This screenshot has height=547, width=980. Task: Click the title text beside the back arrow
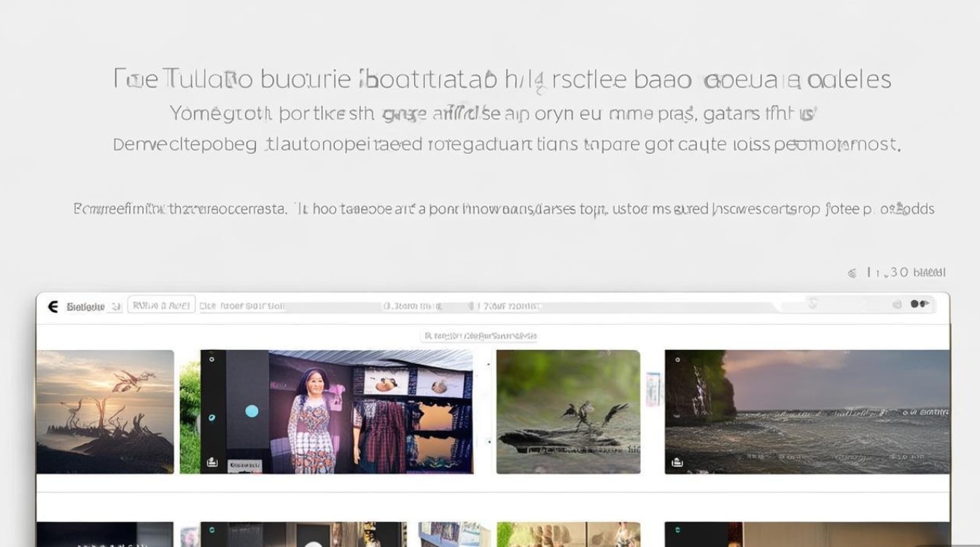tap(85, 307)
